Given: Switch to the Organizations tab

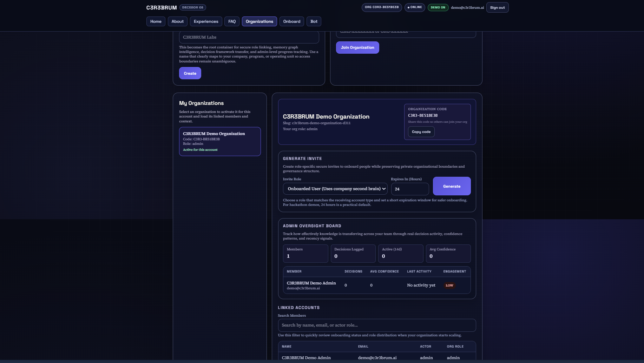Looking at the screenshot, I should click(x=259, y=21).
